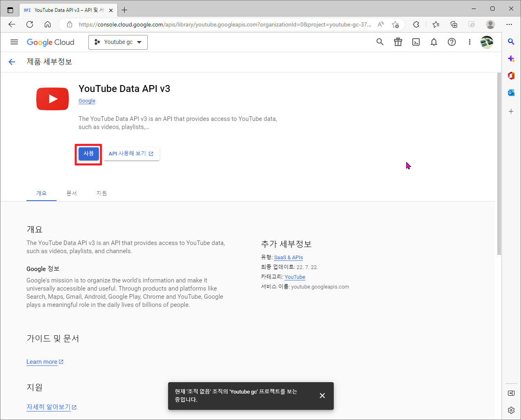This screenshot has width=521, height=420.
Task: Select the 개요 tab
Action: [x=42, y=193]
